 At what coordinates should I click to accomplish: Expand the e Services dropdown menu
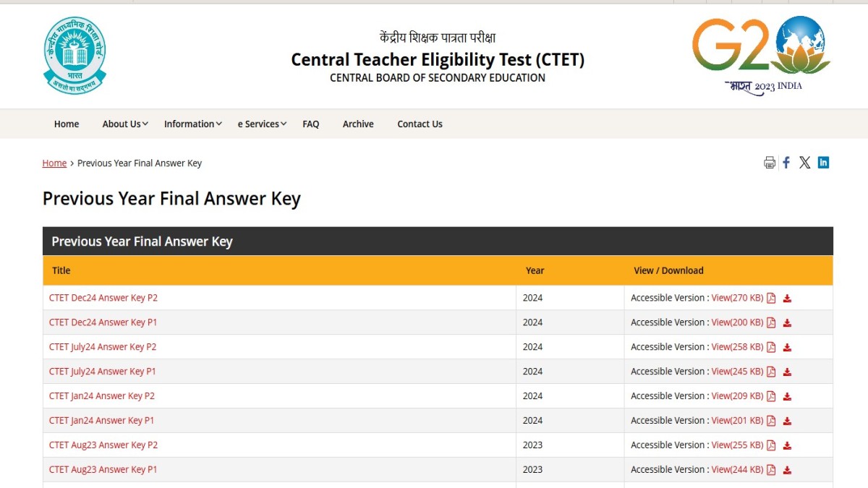[262, 124]
